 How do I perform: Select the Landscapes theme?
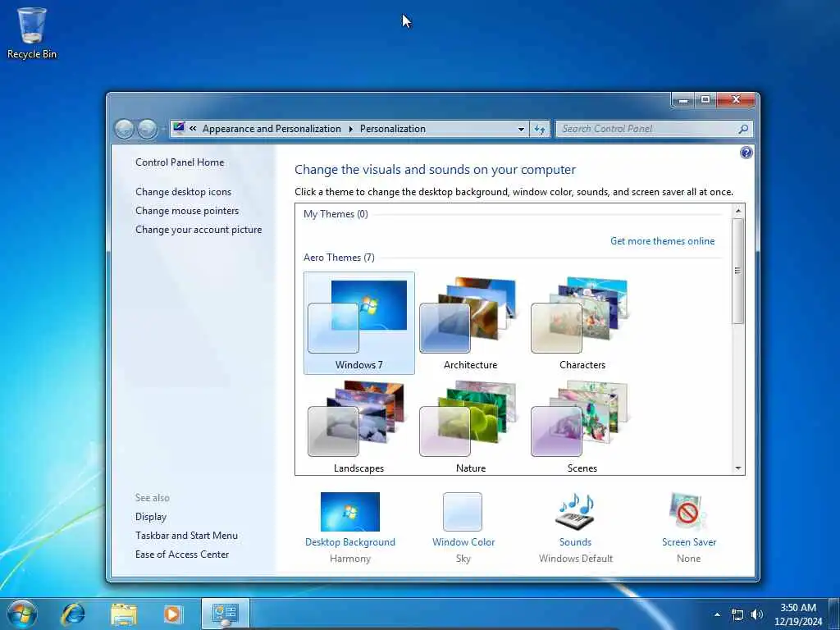359,427
